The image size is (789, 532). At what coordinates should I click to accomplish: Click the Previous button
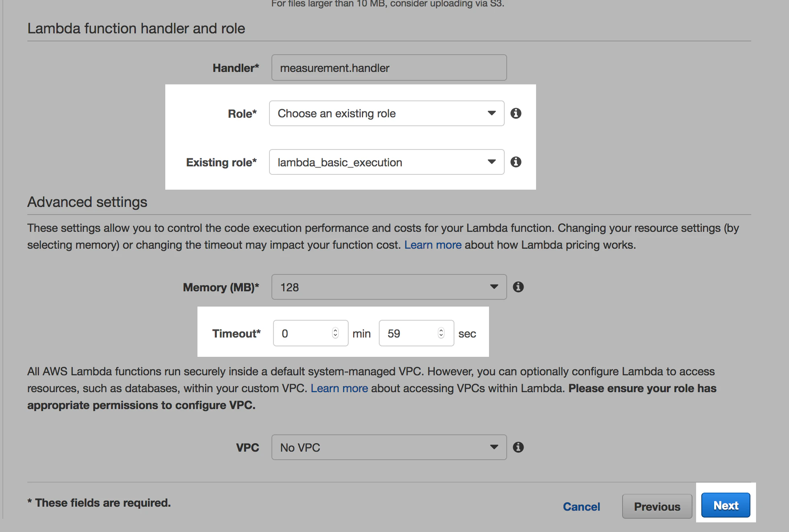(657, 506)
